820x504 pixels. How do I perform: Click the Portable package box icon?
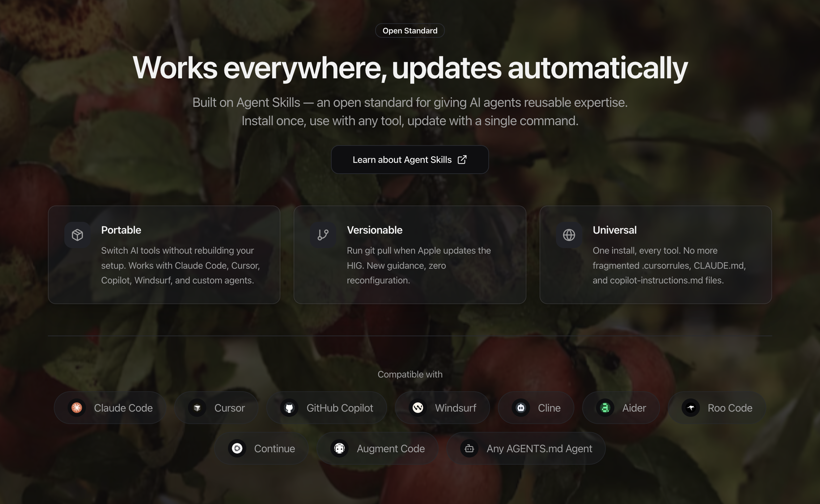point(77,235)
